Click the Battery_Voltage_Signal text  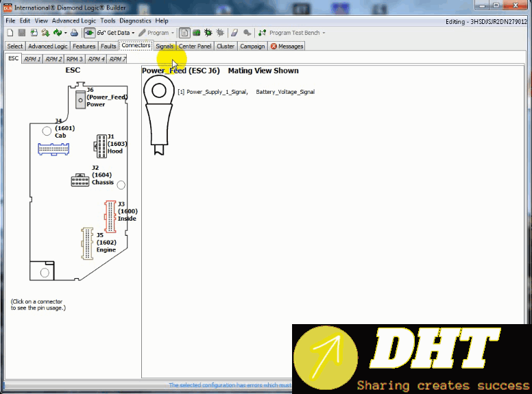tap(285, 92)
